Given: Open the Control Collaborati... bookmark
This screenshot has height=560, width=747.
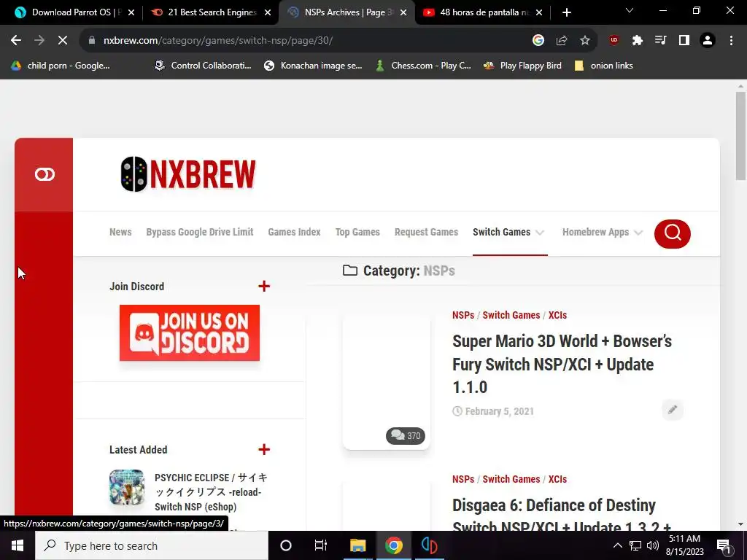Looking at the screenshot, I should click(x=203, y=66).
